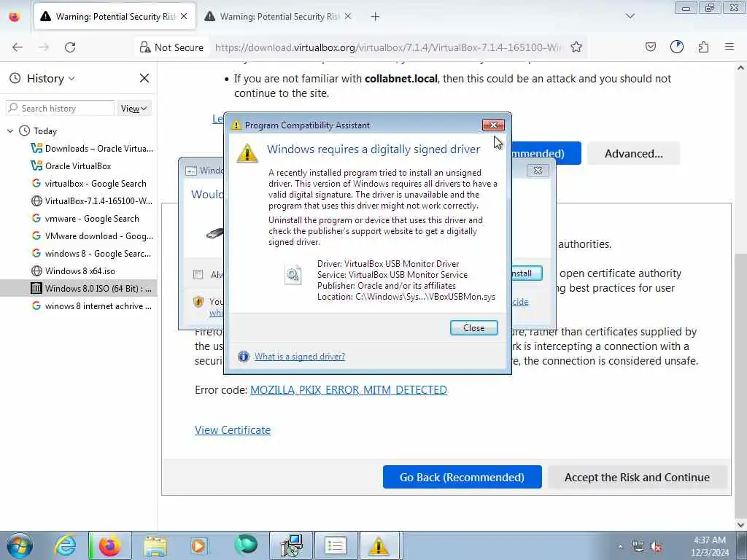Open the View Certificate link
The height and width of the screenshot is (560, 747).
(233, 430)
